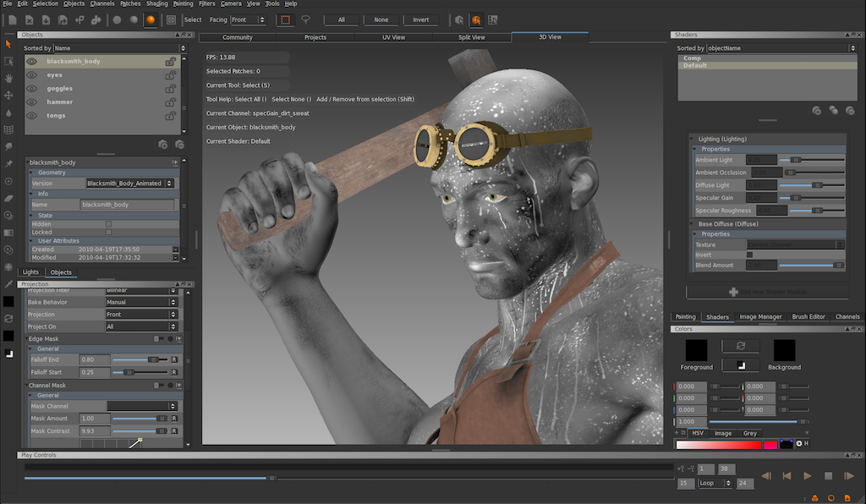This screenshot has height=504, width=866.
Task: Click the rectangle selection mode icon
Action: pos(285,19)
